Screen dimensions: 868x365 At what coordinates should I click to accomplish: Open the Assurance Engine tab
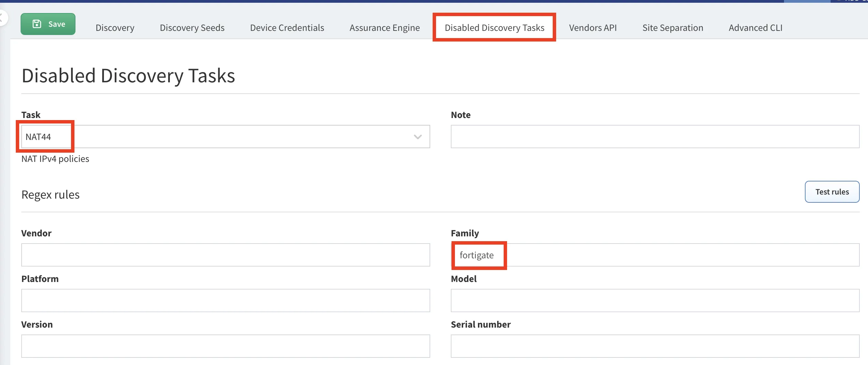click(x=384, y=28)
